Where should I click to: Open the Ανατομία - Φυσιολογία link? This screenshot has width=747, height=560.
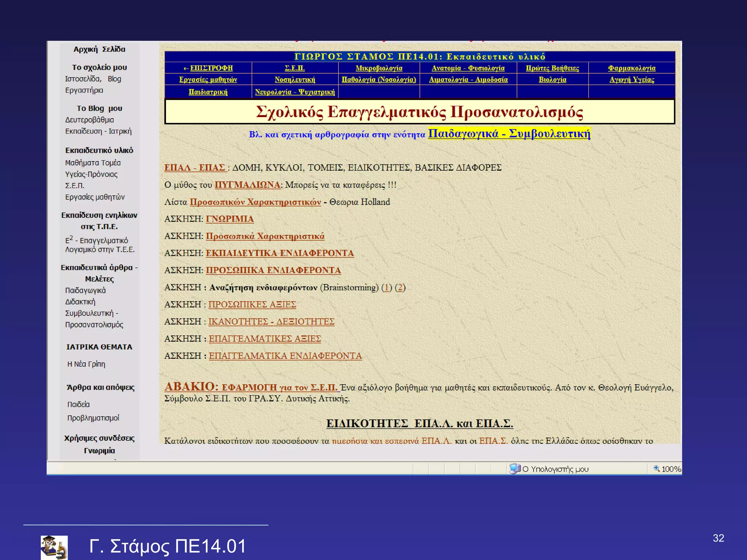468,68
